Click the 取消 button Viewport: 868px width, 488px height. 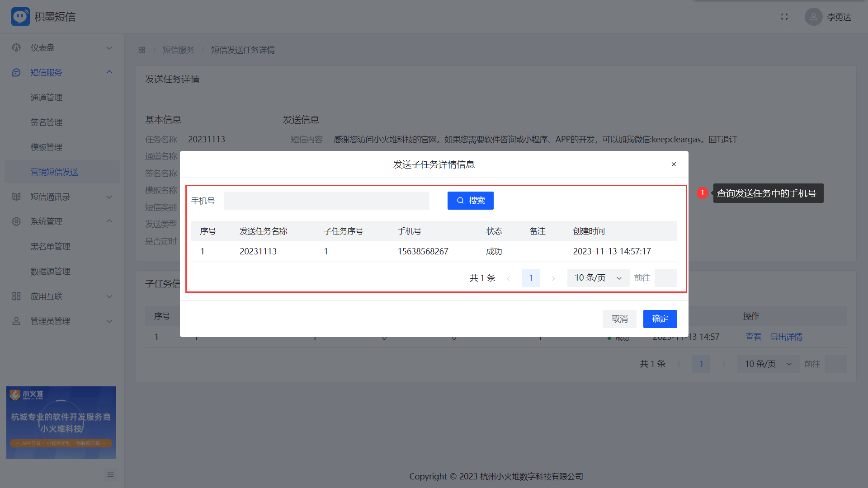click(x=619, y=319)
